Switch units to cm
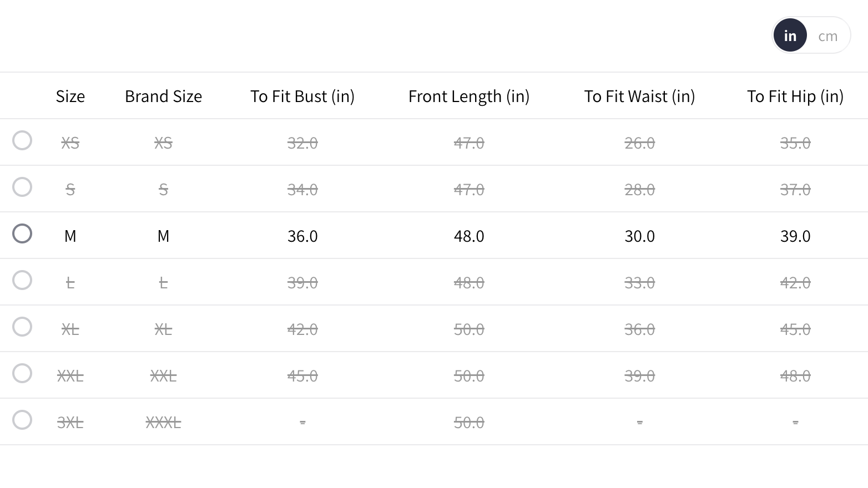Viewport: 868px width, 488px height. [827, 36]
